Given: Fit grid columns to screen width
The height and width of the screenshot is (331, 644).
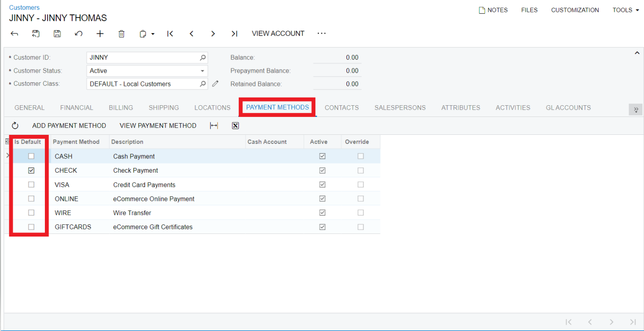Looking at the screenshot, I should [x=214, y=125].
